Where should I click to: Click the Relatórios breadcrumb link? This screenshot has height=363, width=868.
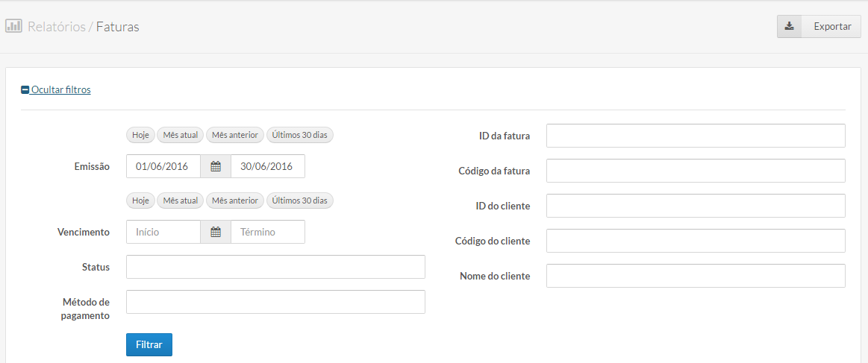click(56, 27)
